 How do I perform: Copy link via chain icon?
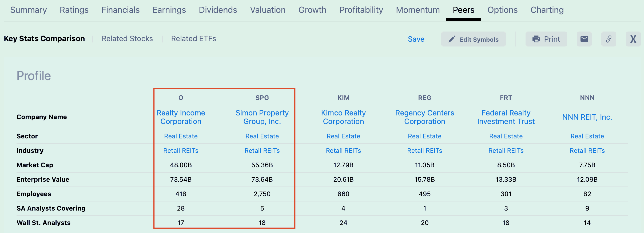coord(609,39)
